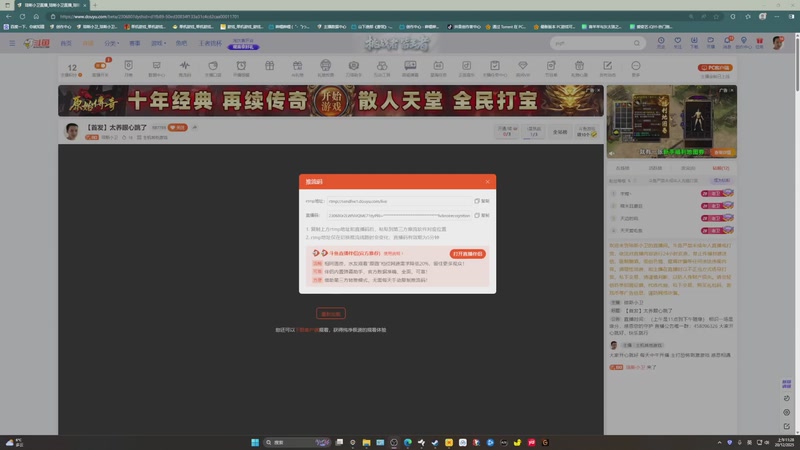Click the 原始传奇 banner advertisement
This screenshot has width=800, height=450.
click(x=331, y=101)
